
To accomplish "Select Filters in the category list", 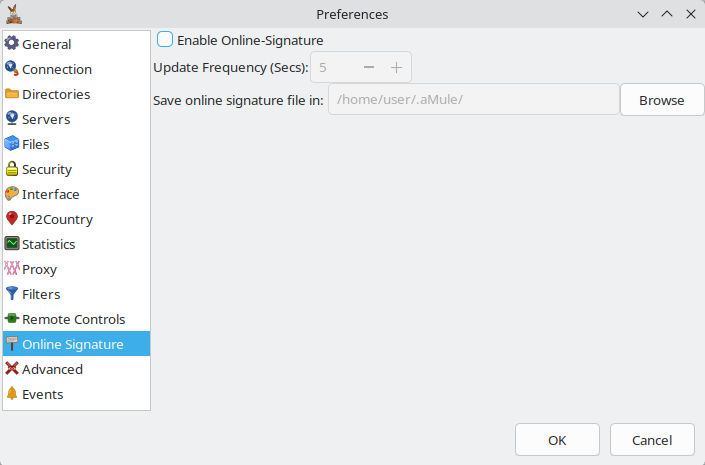I will [76, 294].
